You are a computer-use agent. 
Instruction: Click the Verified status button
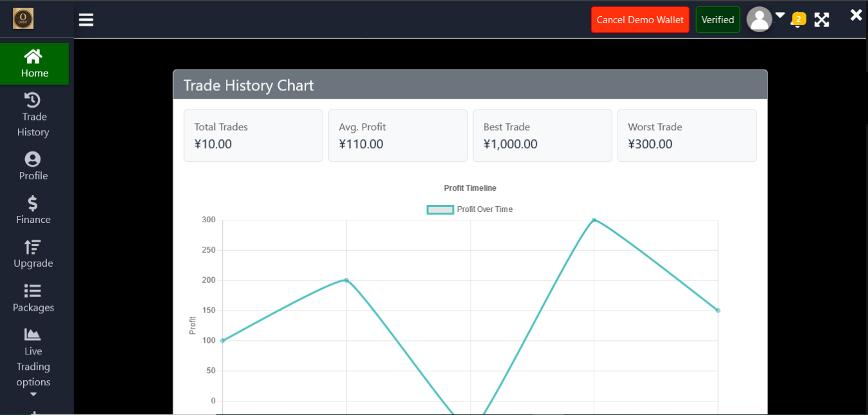(718, 20)
